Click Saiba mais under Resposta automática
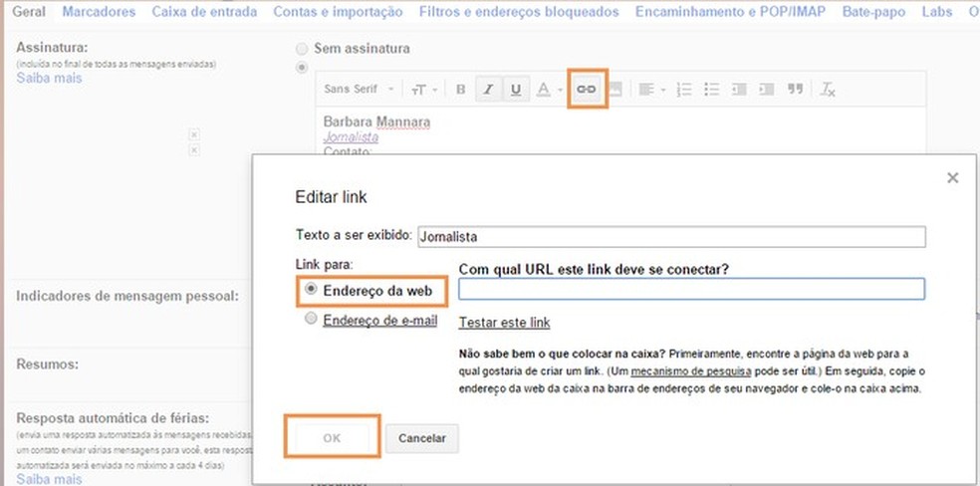 (x=49, y=479)
